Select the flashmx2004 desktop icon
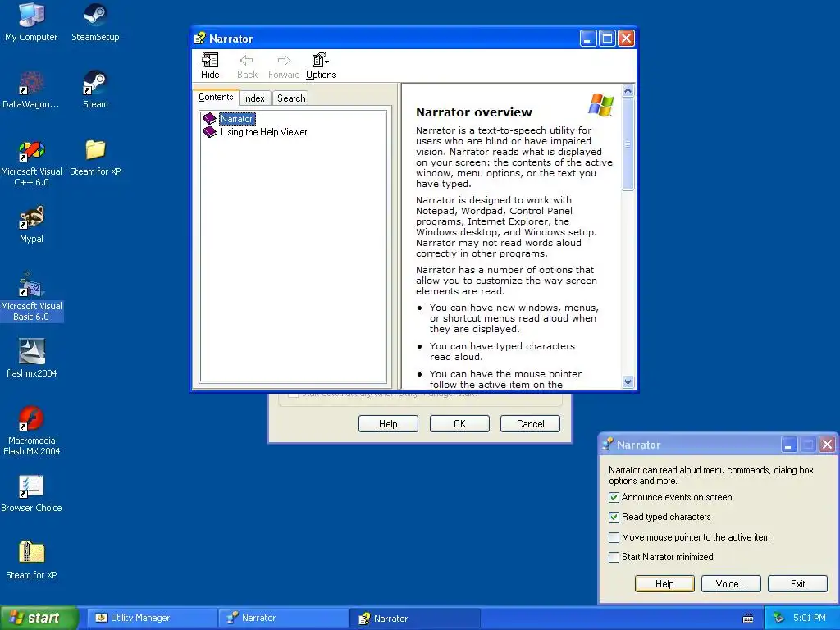 pos(31,358)
